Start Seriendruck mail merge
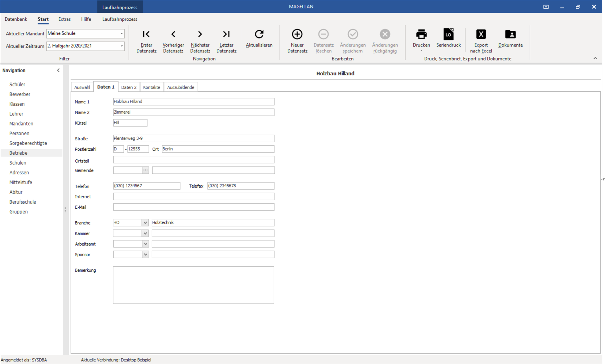This screenshot has height=364, width=611. (x=448, y=38)
